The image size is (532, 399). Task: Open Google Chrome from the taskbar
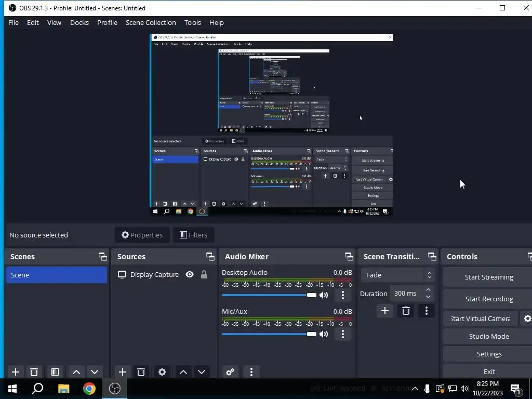pyautogui.click(x=89, y=389)
